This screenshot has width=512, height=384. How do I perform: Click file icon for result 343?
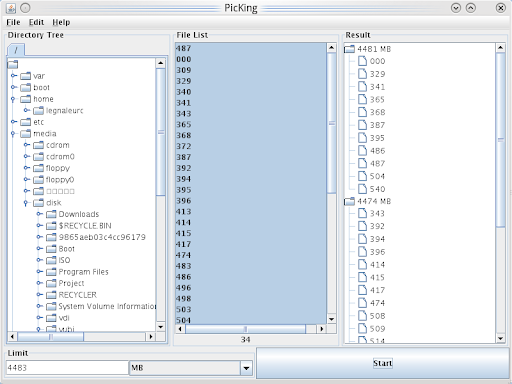point(362,213)
